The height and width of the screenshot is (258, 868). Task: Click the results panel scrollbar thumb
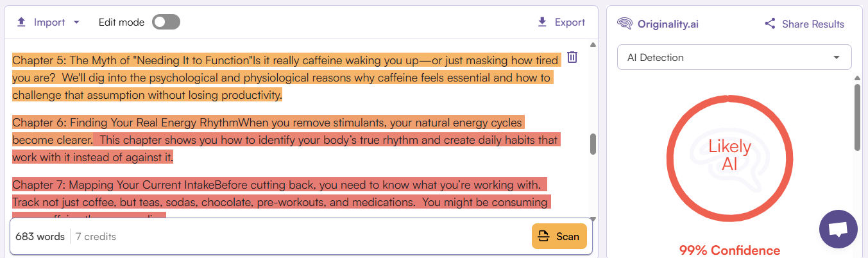(x=857, y=117)
